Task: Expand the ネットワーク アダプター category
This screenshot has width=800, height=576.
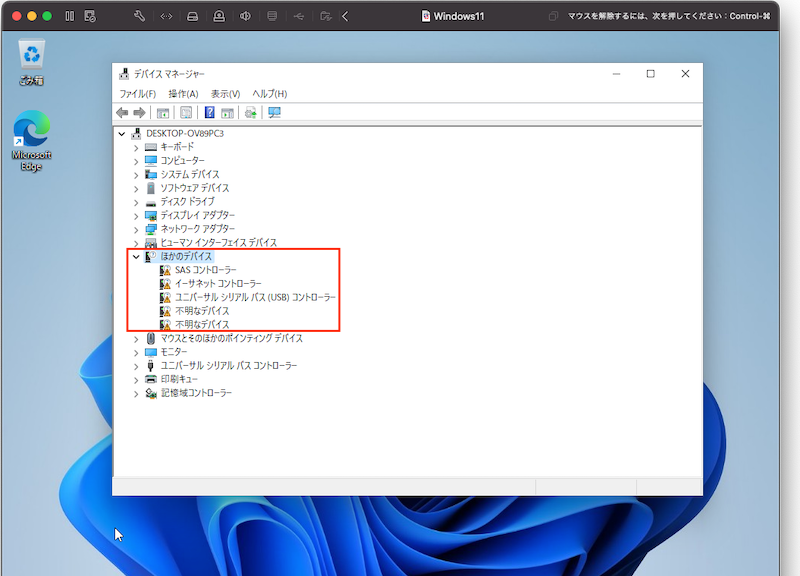Action: tap(136, 230)
